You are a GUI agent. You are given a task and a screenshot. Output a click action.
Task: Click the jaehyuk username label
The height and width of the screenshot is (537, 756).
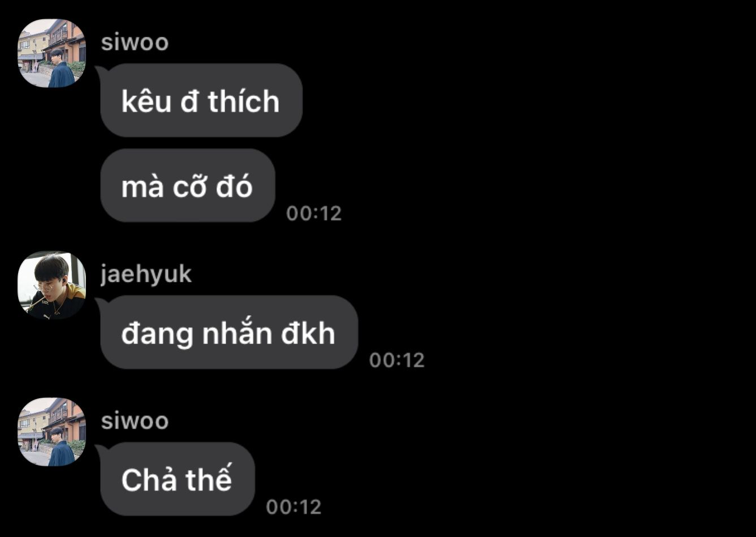click(146, 275)
